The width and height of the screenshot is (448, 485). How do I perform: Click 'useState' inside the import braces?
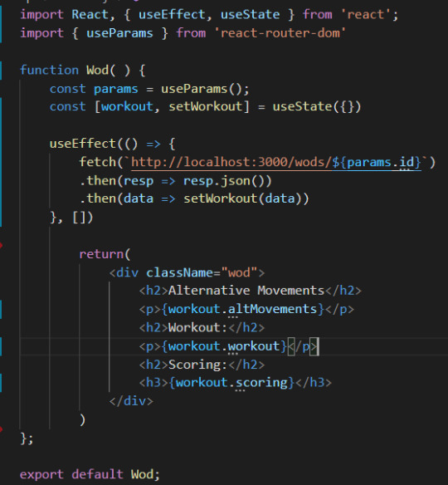tap(250, 15)
